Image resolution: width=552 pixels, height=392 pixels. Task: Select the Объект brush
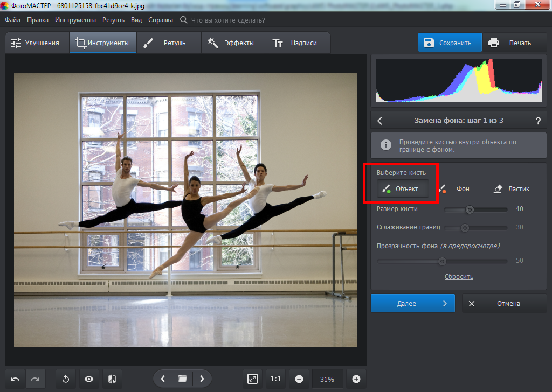click(x=403, y=189)
